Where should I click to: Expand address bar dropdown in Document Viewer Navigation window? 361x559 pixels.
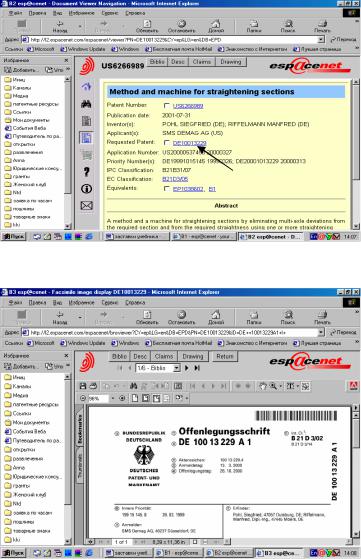tap(321, 40)
